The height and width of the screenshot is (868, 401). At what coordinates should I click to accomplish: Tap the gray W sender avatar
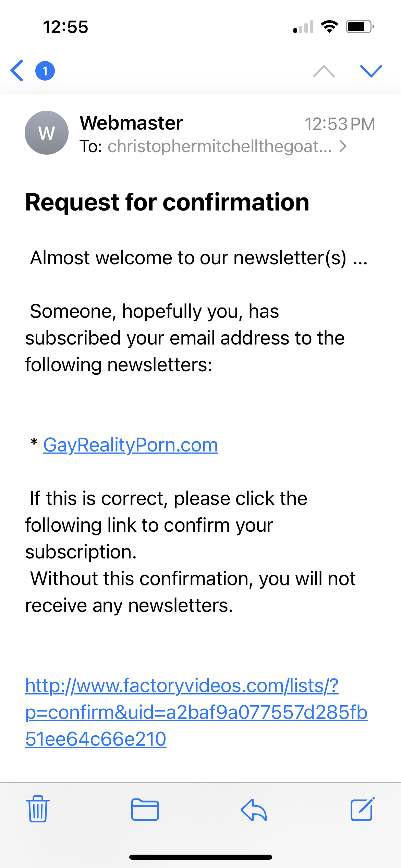47,133
